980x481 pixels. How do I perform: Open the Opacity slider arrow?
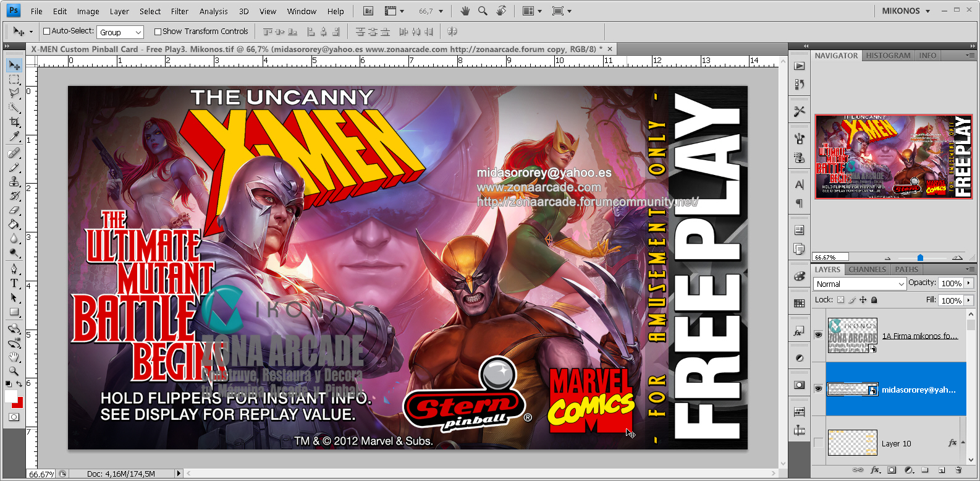tap(969, 283)
